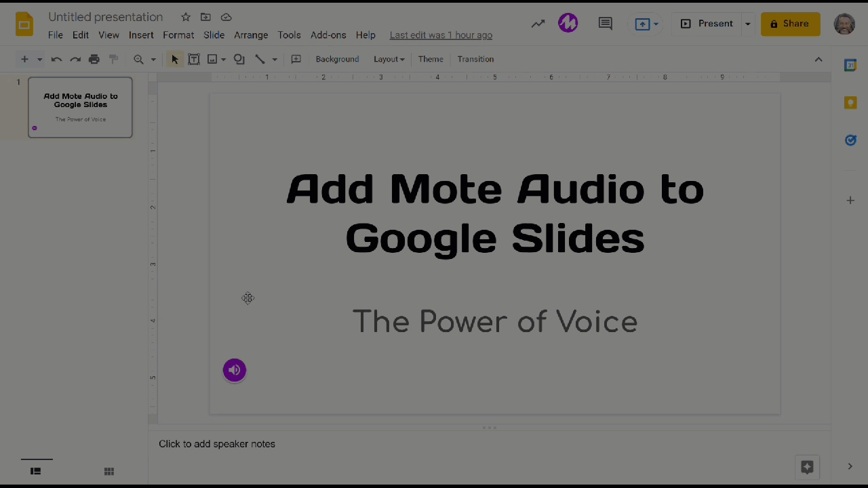Switch to filmstrip view
The width and height of the screenshot is (868, 488).
pyautogui.click(x=36, y=471)
